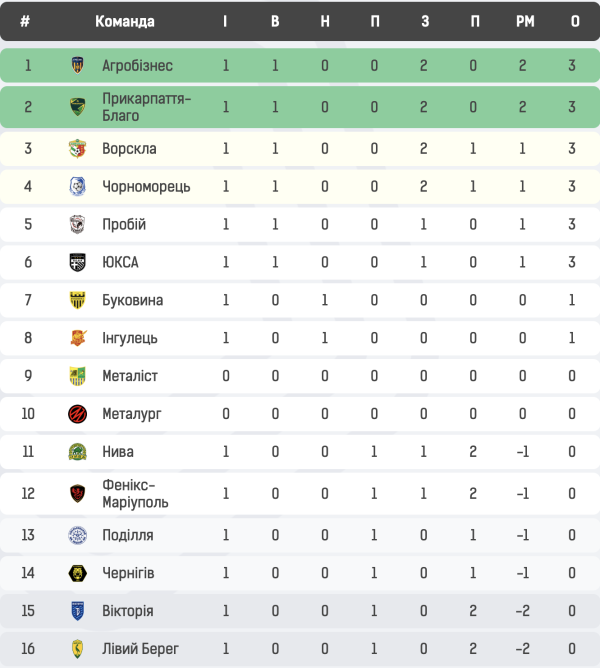The width and height of the screenshot is (600, 668).
Task: Click the Прикарпаття-Благо club crest
Action: (77, 107)
